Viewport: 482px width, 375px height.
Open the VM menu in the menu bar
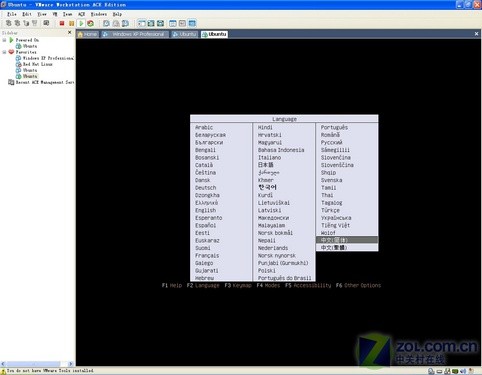pos(55,14)
